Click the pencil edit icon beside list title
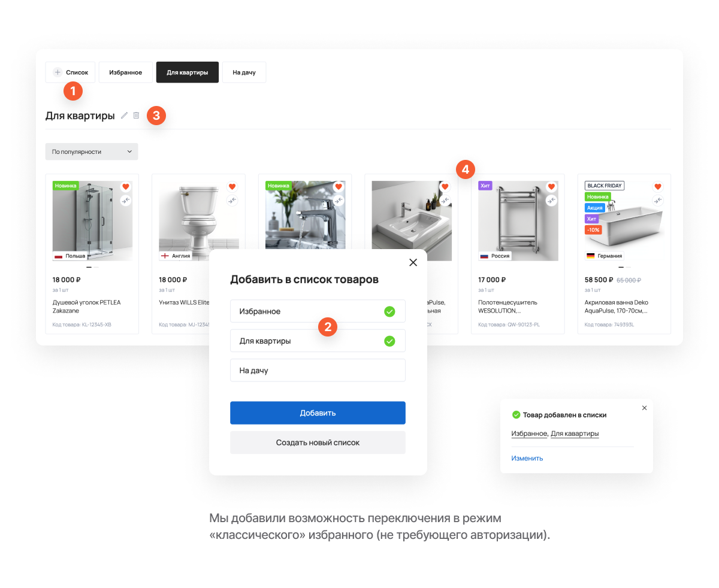The height and width of the screenshot is (588, 719). pos(124,116)
